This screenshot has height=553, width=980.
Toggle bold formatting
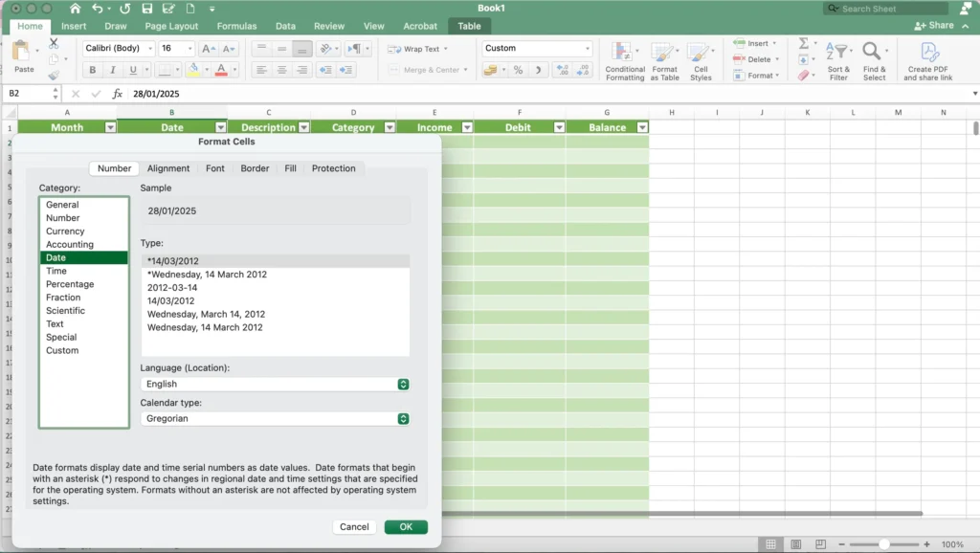pos(92,70)
